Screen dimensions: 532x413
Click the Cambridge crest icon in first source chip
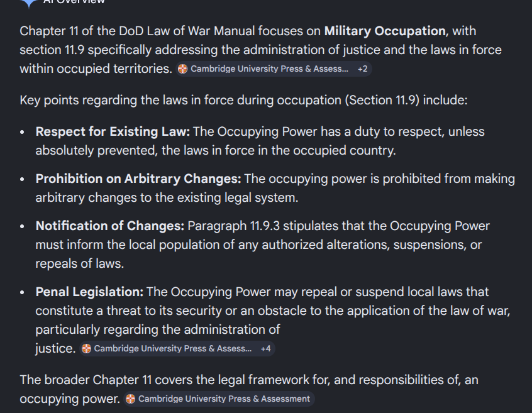[x=183, y=69]
